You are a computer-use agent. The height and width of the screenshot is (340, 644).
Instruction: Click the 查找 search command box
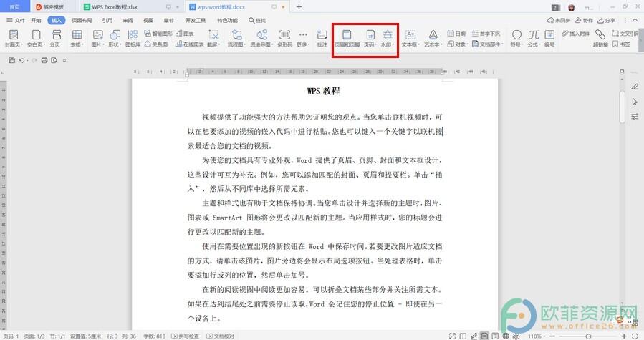(x=257, y=20)
